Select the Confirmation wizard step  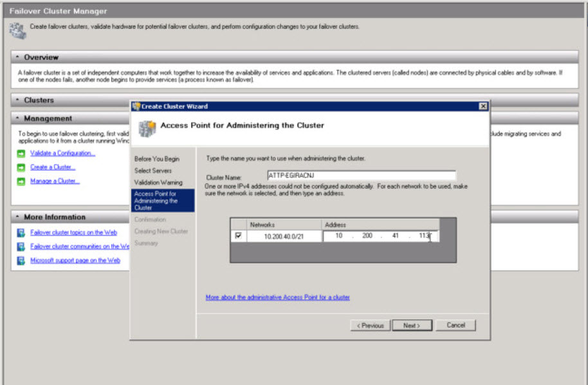pyautogui.click(x=150, y=220)
